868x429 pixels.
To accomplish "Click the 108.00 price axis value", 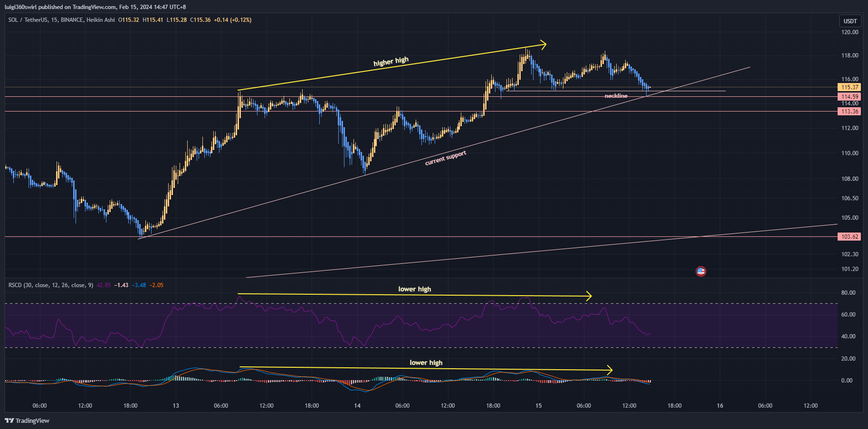I will point(850,179).
